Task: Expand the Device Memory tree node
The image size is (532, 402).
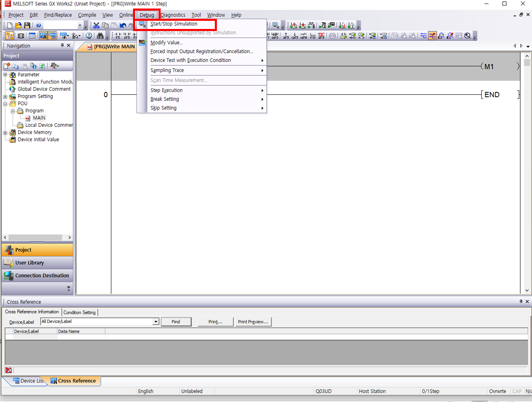Action: [x=5, y=133]
